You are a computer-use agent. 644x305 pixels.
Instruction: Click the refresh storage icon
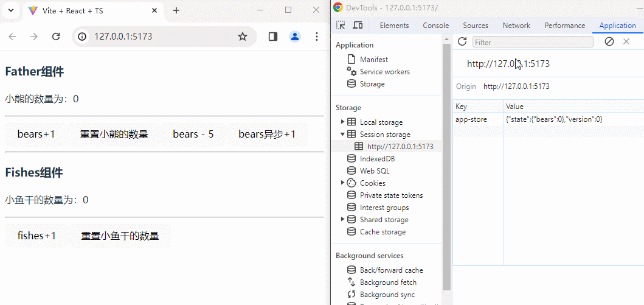tap(462, 41)
